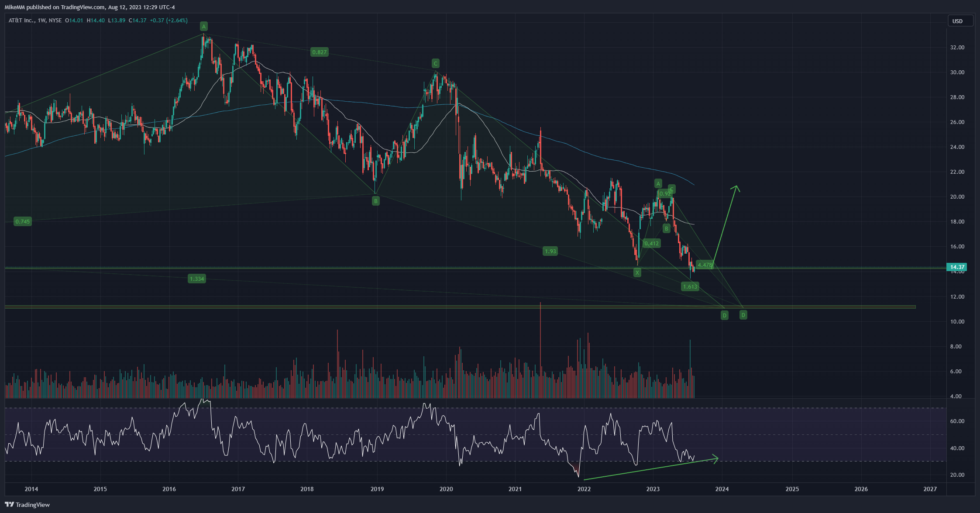
Task: Click the 0.92 ratio label
Action: coord(665,193)
